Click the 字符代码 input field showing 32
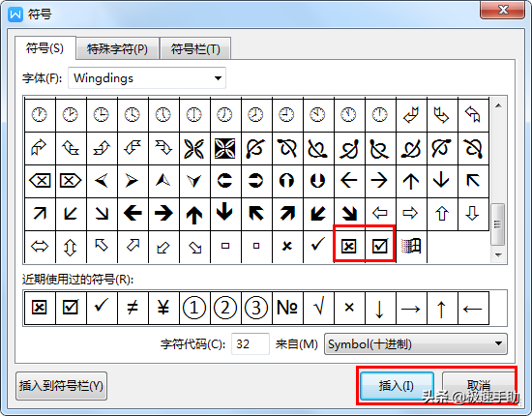 pos(251,344)
